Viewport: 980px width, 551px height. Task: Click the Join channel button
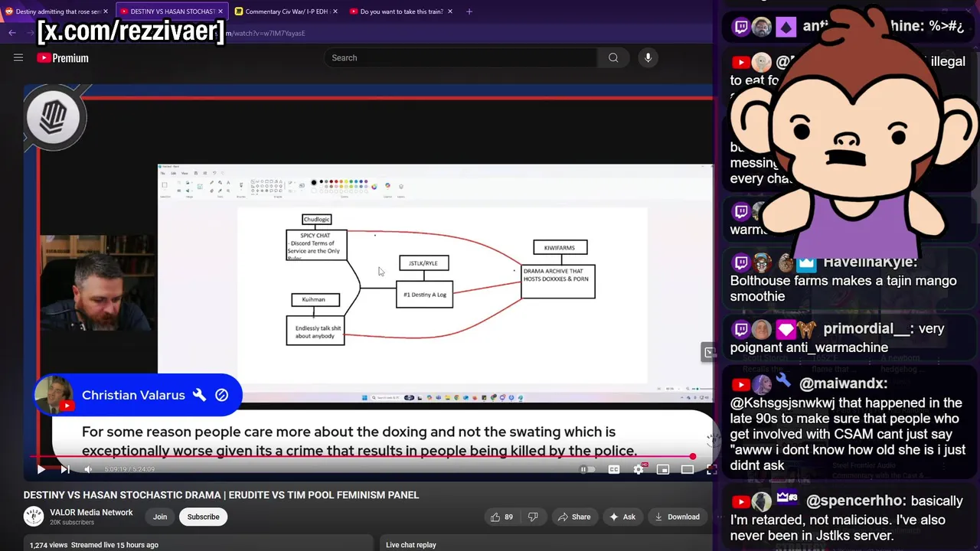point(160,517)
